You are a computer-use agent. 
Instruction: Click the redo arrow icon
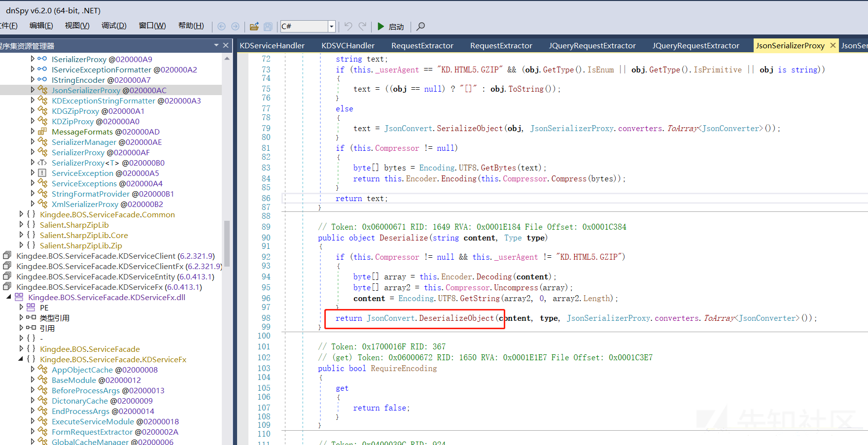click(x=362, y=26)
